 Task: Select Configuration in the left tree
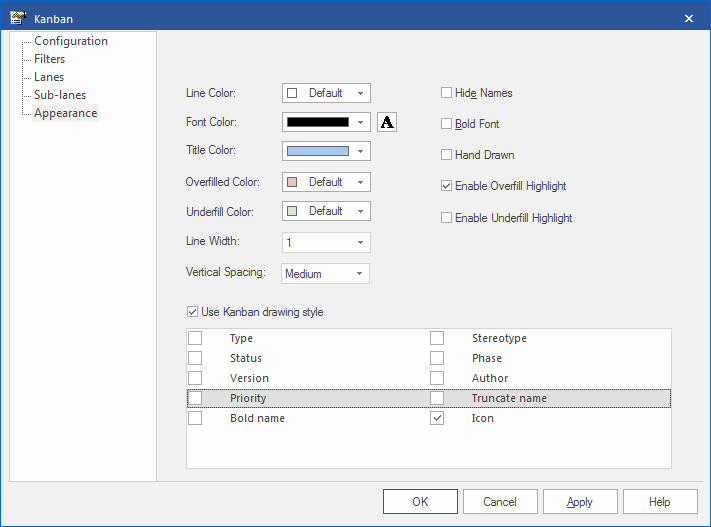[70, 41]
